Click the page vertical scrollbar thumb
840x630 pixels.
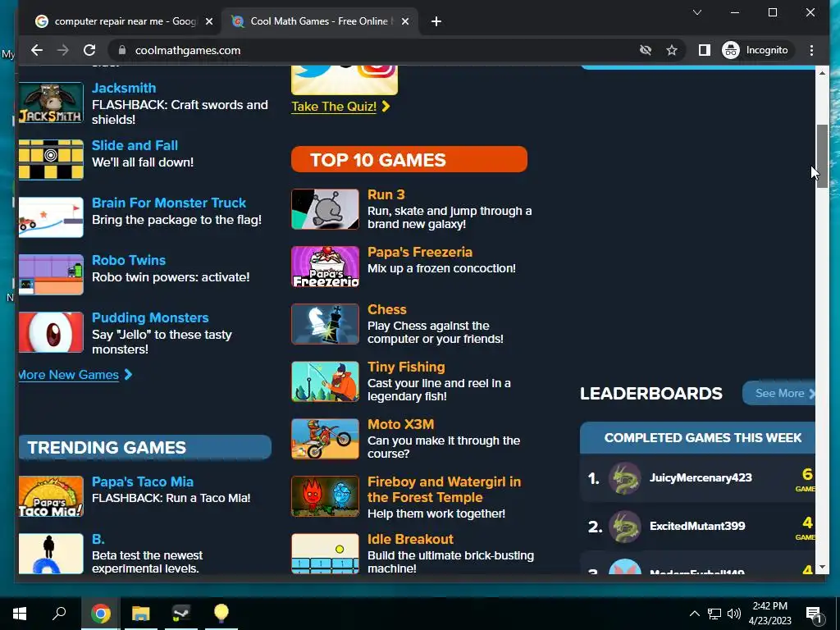[x=822, y=156]
